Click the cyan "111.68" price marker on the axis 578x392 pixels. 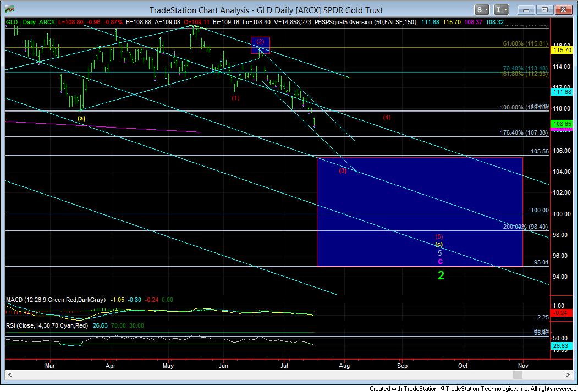click(563, 91)
